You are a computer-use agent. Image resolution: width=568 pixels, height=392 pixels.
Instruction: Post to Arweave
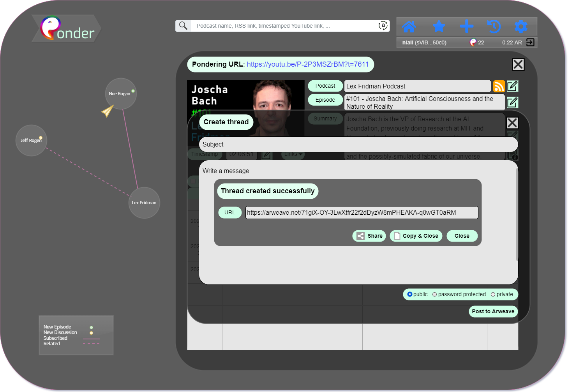pyautogui.click(x=493, y=311)
